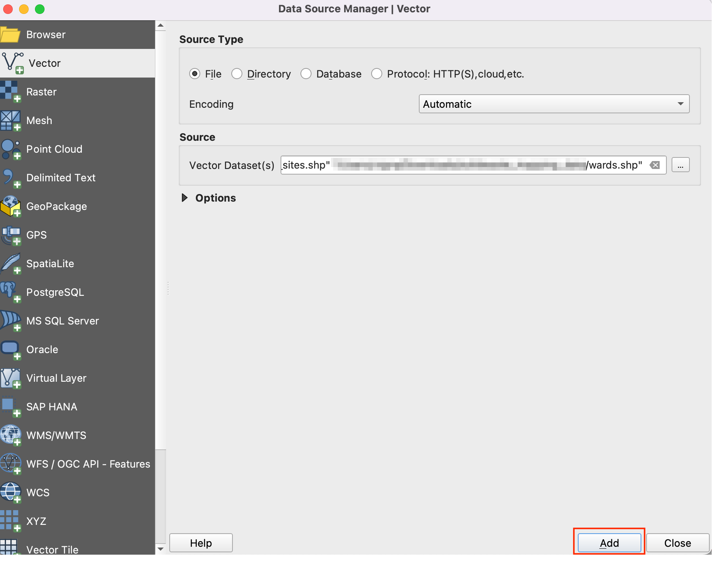Open the PostgreSQL elephant icon

point(10,292)
